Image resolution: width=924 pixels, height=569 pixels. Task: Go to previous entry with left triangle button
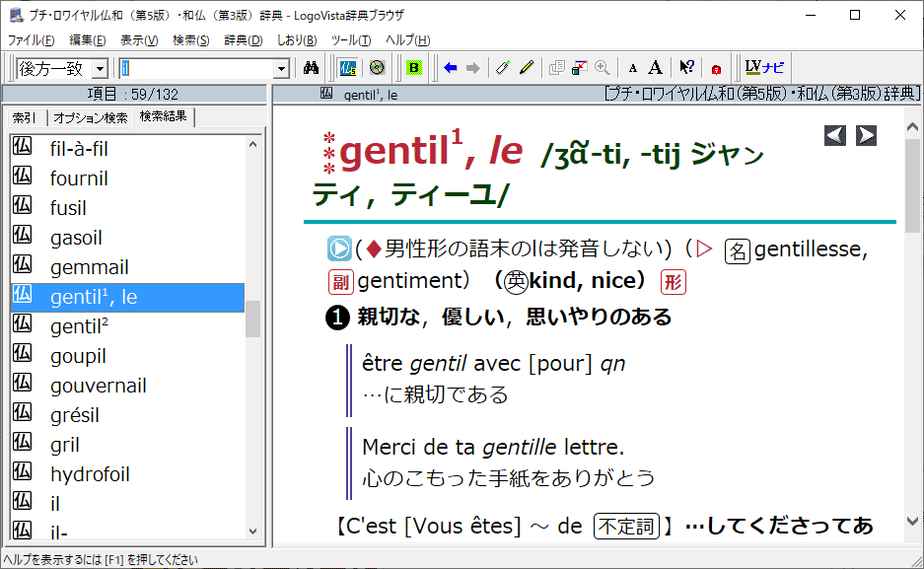coord(834,136)
